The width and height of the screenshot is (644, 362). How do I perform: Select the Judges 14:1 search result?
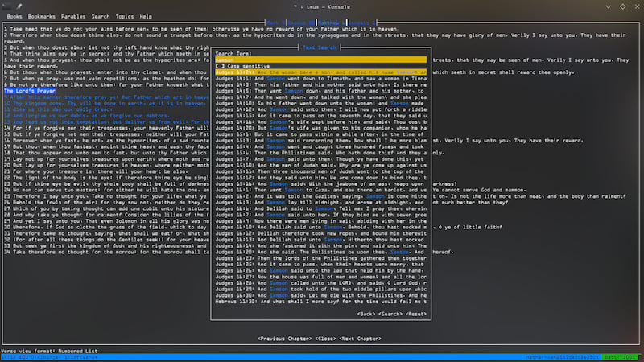[x=320, y=78]
